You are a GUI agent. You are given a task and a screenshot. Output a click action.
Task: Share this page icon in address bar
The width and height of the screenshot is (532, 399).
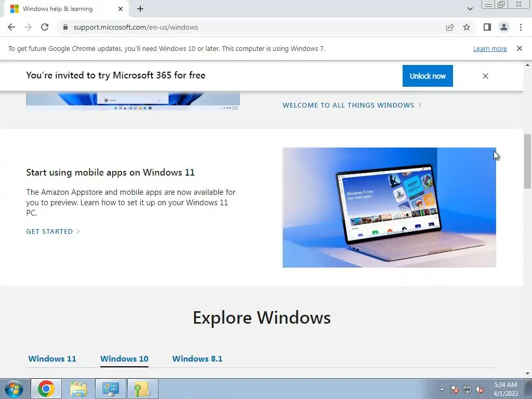[x=450, y=27]
